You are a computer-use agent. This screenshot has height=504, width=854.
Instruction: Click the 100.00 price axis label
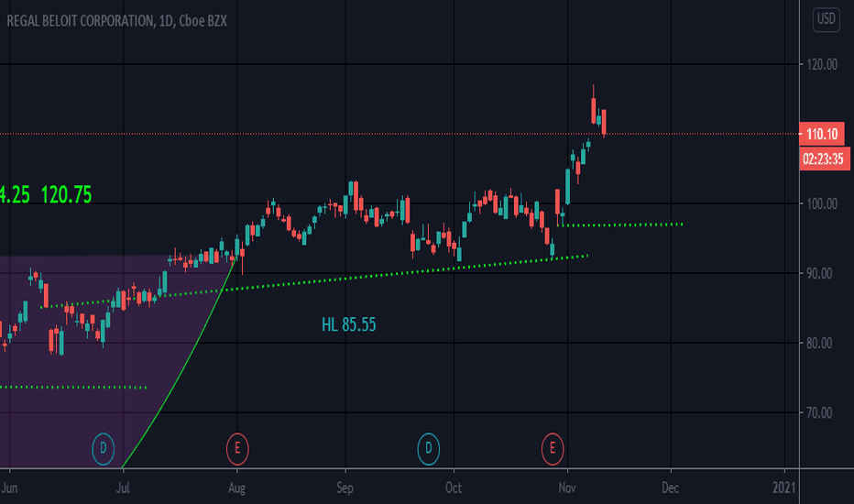click(822, 203)
